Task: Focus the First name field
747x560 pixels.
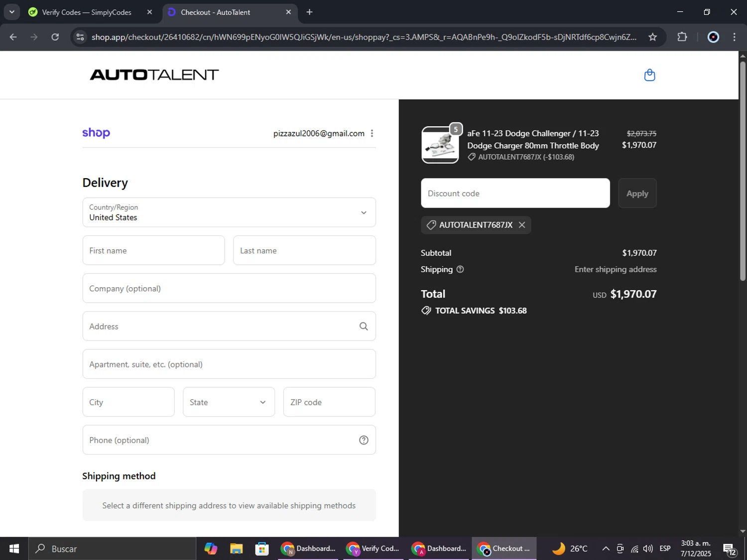Action: [153, 250]
